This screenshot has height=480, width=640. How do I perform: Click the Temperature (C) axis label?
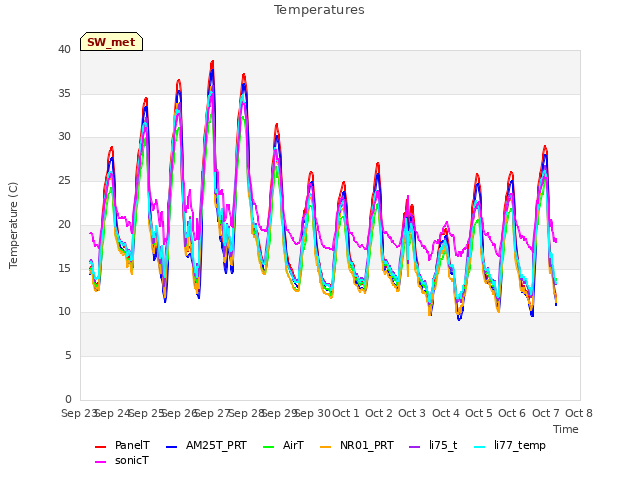click(x=13, y=225)
